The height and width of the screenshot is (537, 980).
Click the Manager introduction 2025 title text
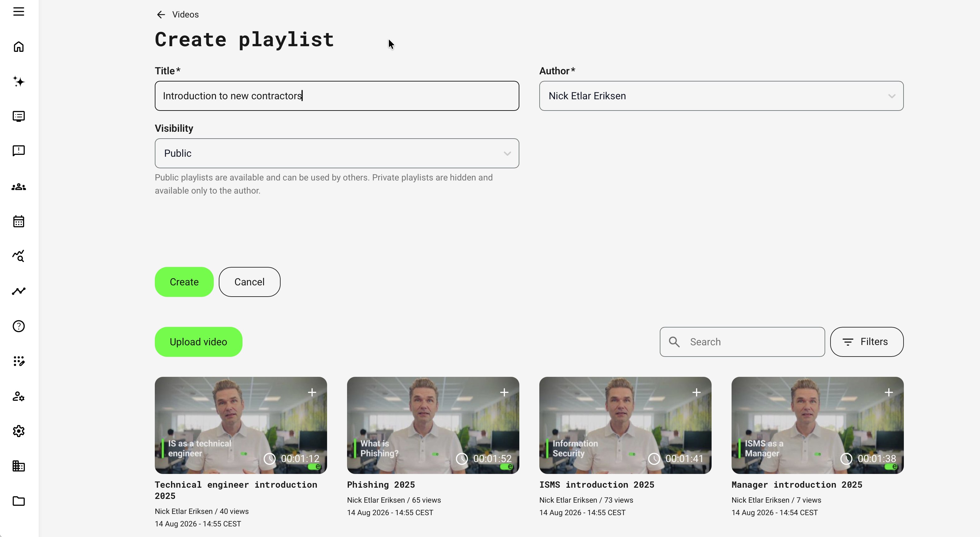796,485
